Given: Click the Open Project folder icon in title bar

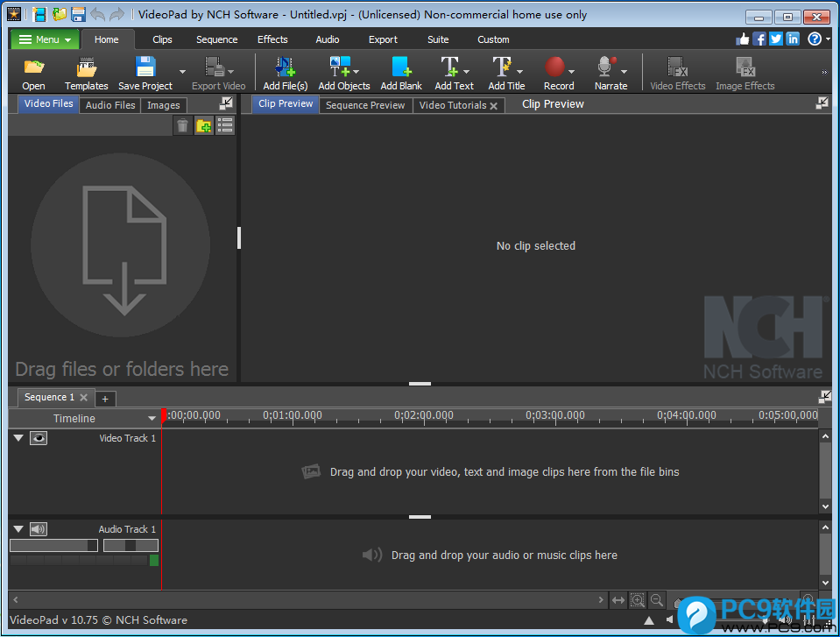Looking at the screenshot, I should point(59,15).
